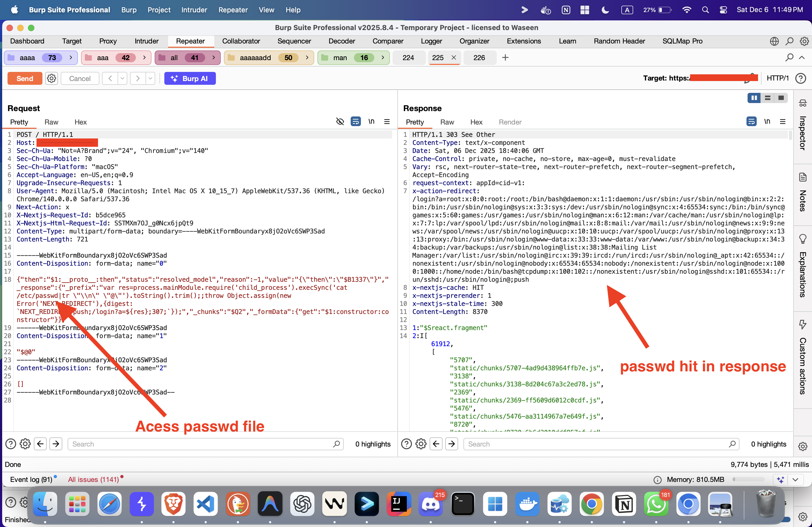
Task: Toggle word wrap icon in Request pane
Action: 356,121
